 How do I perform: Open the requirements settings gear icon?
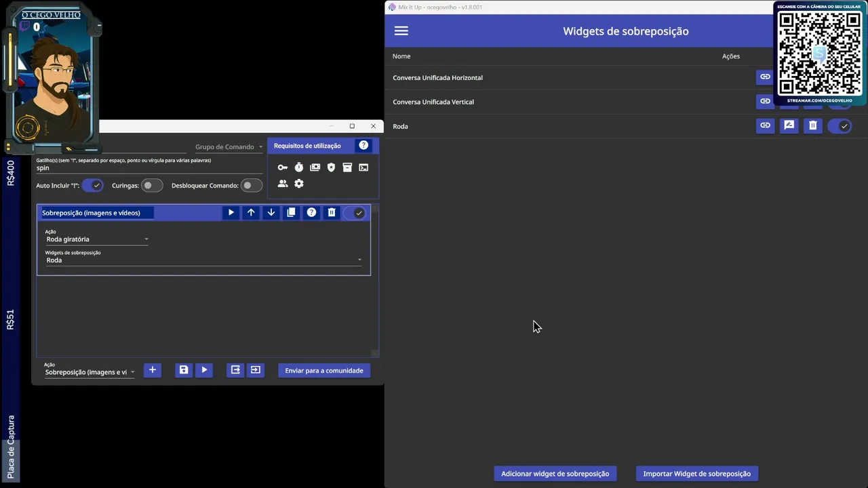coord(299,184)
